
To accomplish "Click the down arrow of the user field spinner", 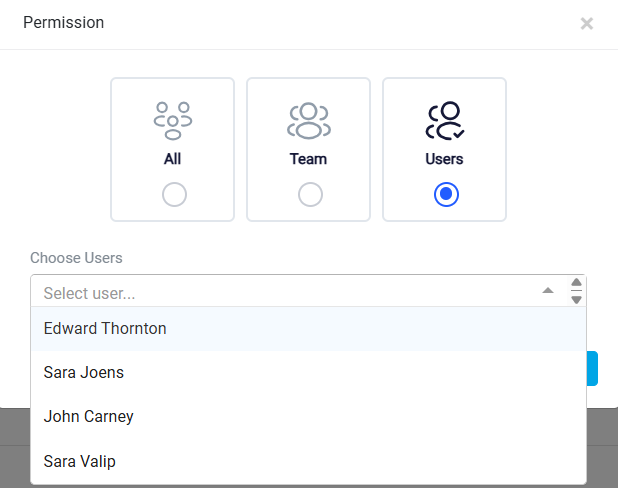I will point(576,300).
